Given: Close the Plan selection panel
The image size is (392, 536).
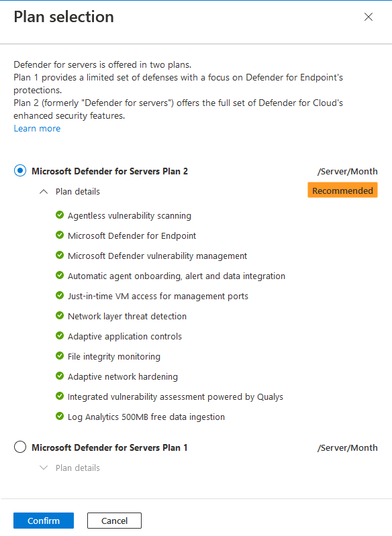Looking at the screenshot, I should pos(369,17).
